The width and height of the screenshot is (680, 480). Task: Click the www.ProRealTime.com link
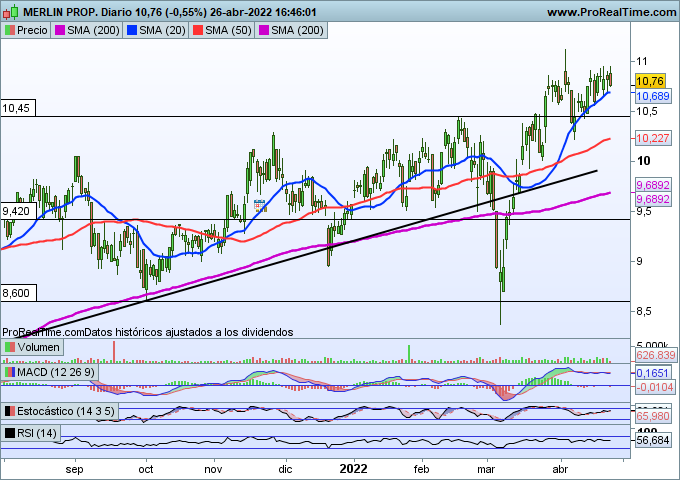611,12
